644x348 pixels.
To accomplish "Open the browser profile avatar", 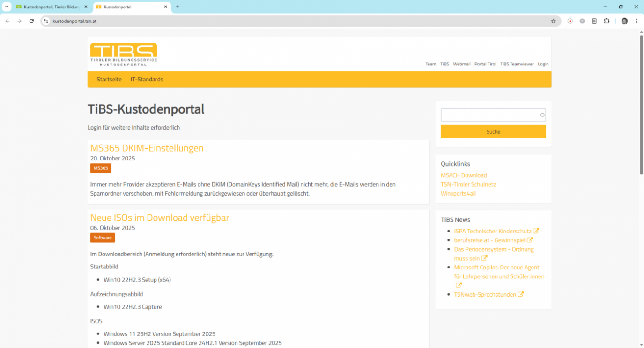I will (624, 21).
